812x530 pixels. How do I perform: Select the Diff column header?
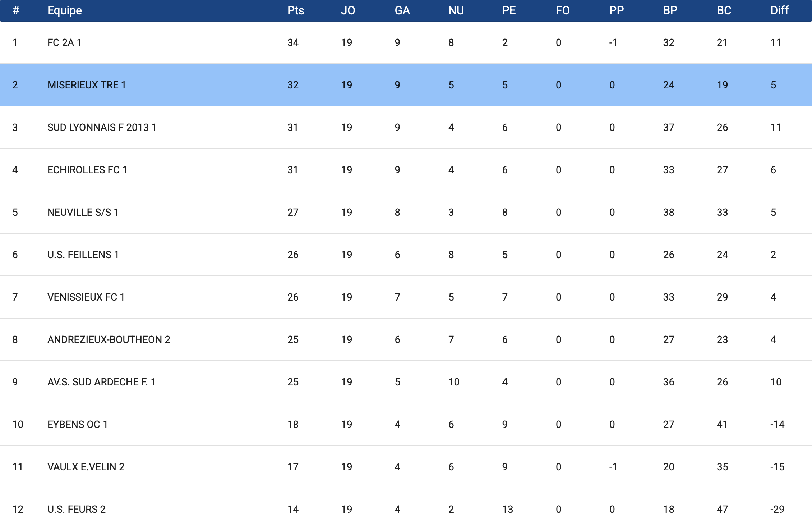(x=779, y=10)
